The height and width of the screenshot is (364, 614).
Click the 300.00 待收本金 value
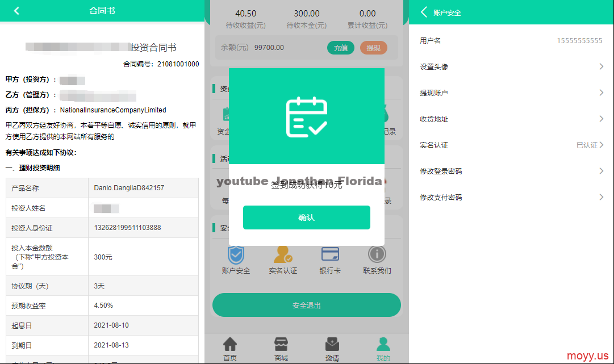click(307, 14)
